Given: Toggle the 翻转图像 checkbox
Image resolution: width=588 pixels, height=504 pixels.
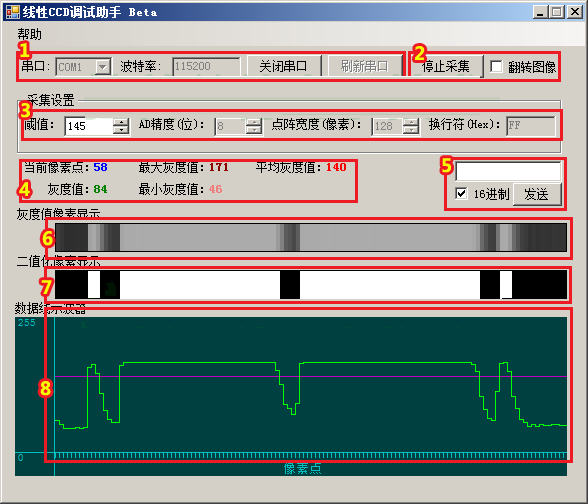Looking at the screenshot, I should 496,66.
